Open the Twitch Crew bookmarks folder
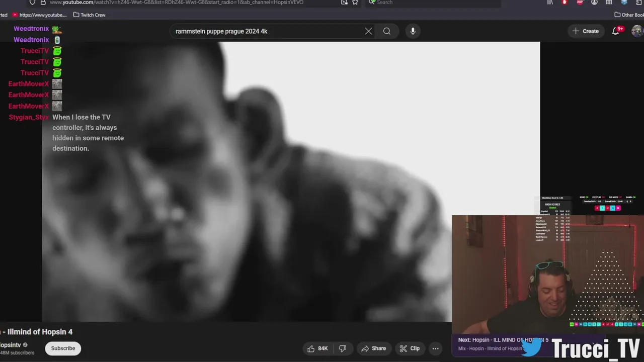 [90, 15]
